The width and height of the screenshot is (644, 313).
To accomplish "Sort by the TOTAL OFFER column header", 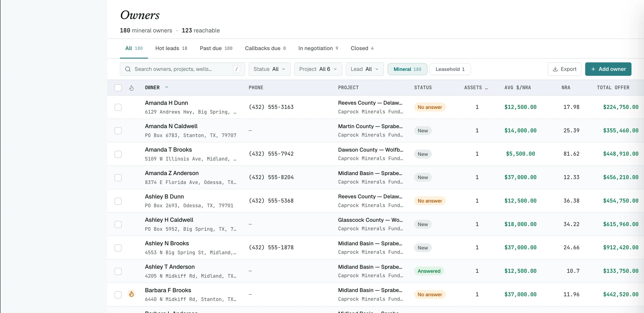I will 613,87.
